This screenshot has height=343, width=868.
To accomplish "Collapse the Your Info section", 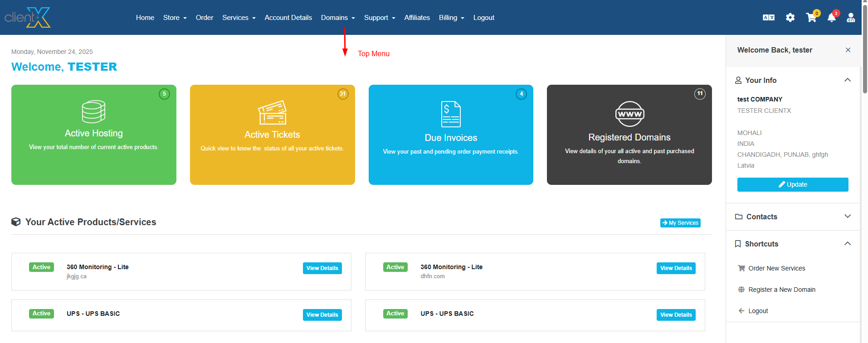I will (x=847, y=80).
